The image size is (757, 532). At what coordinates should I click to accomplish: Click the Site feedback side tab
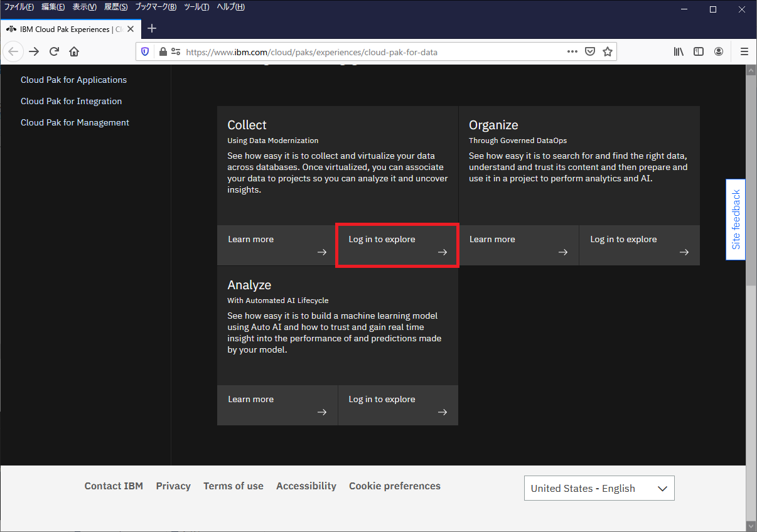pyautogui.click(x=736, y=220)
